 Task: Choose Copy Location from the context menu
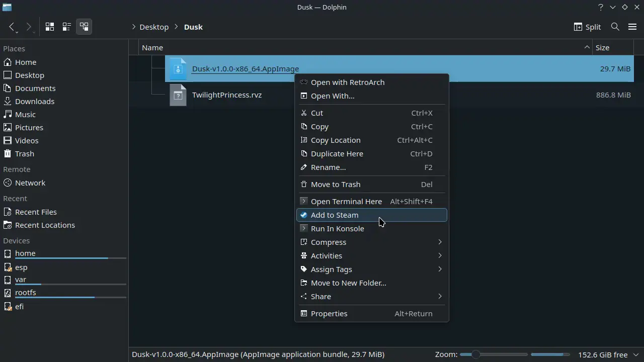(x=372, y=140)
